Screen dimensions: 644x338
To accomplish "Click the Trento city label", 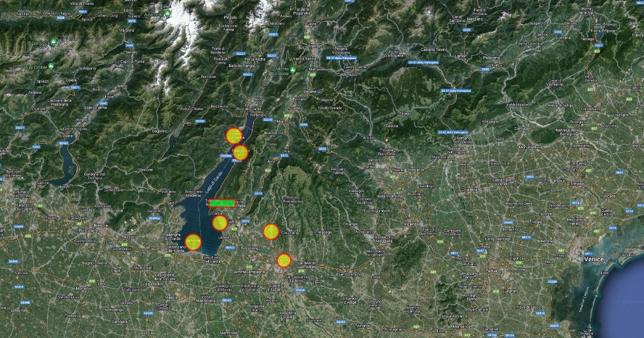I will [x=314, y=46].
